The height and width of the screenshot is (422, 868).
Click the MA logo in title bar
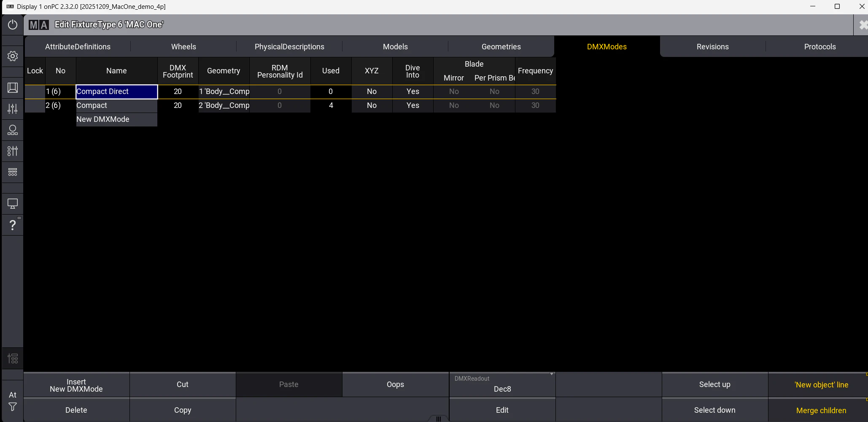39,25
